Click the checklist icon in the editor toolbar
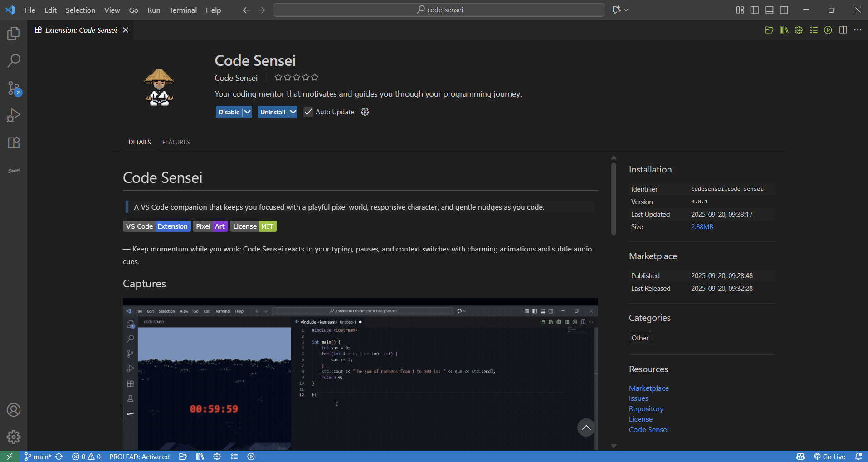The image size is (868, 462). [x=814, y=30]
